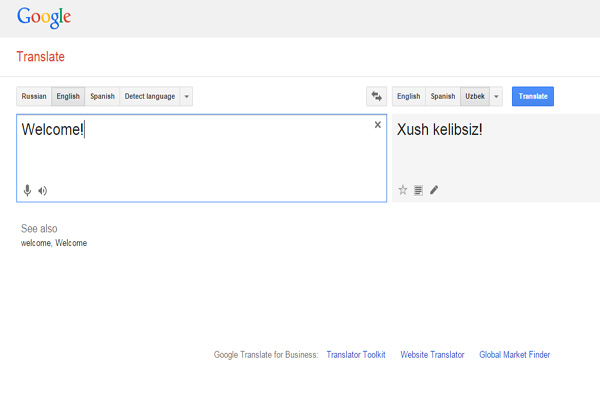Open the Translator Toolkit link
Viewport: 600px width, 400px height.
(x=356, y=355)
